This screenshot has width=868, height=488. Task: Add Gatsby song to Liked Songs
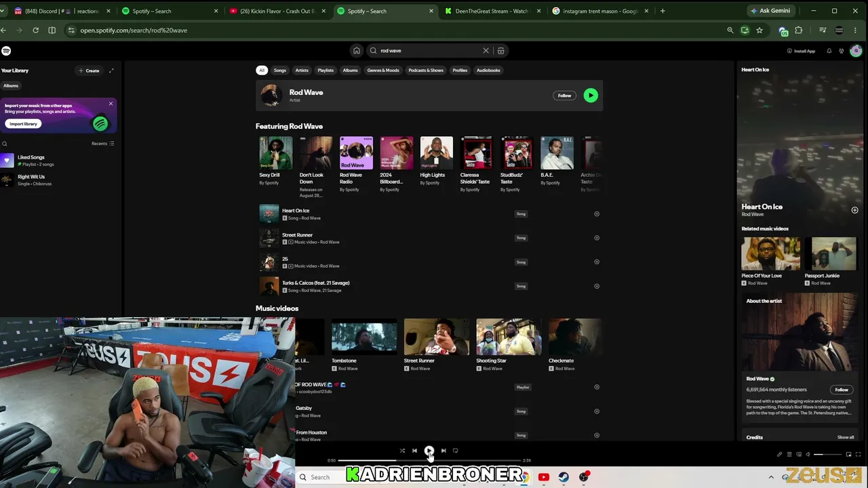tap(597, 411)
